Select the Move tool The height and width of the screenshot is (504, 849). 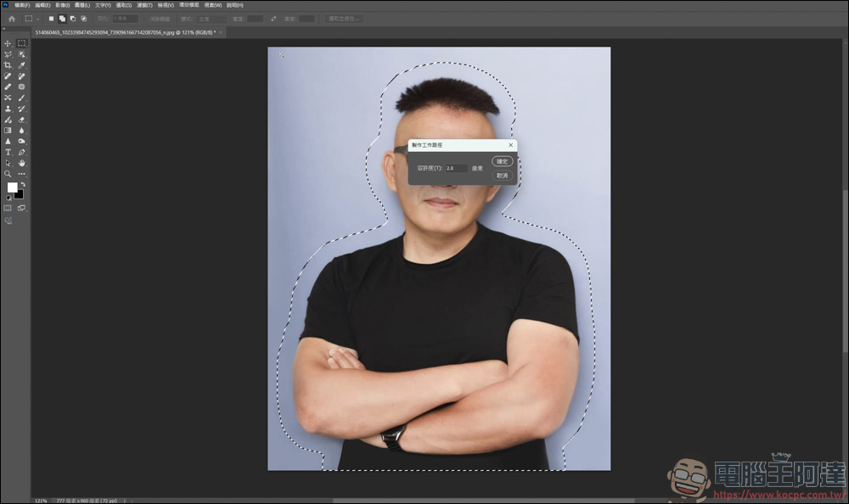pos(8,43)
